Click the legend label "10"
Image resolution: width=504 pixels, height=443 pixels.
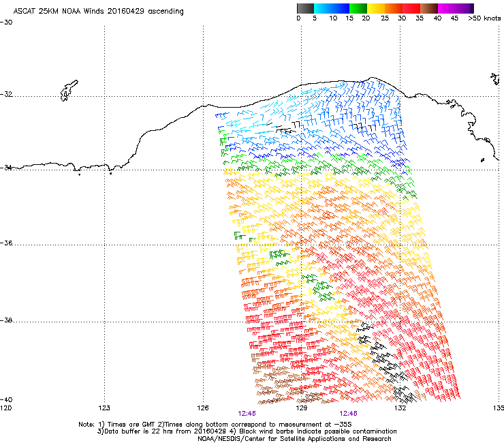coord(333,18)
